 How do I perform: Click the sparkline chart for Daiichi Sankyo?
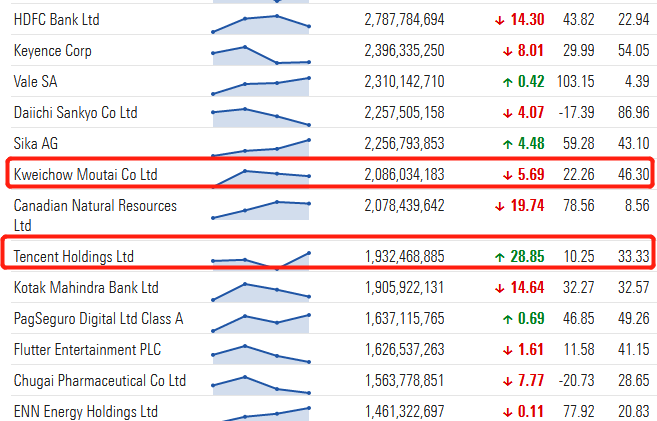[x=261, y=114]
